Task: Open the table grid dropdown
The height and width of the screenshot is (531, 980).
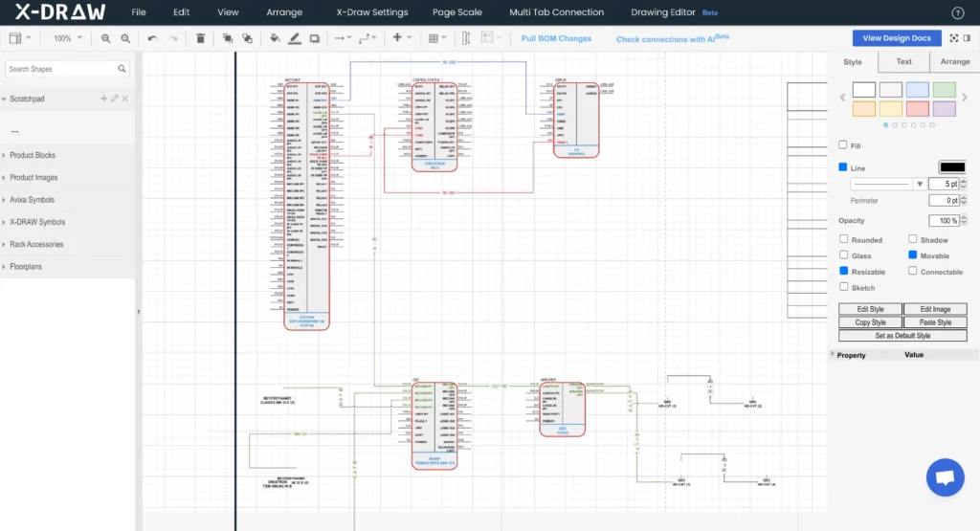Action: click(436, 38)
